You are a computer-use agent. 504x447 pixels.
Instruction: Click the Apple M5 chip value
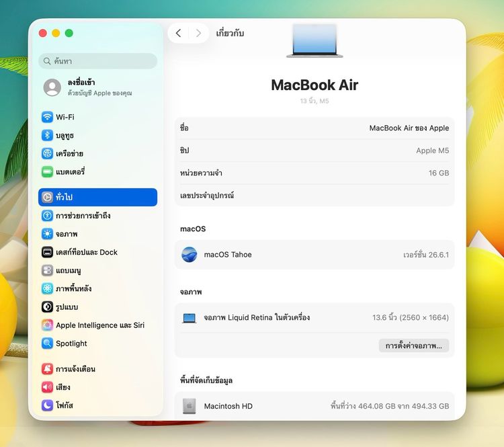pos(432,151)
